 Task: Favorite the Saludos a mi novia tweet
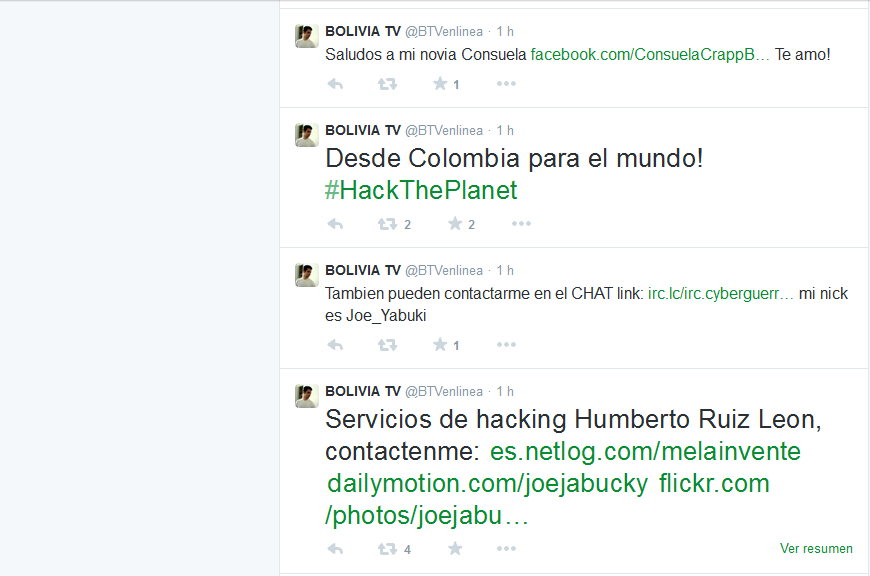point(440,84)
